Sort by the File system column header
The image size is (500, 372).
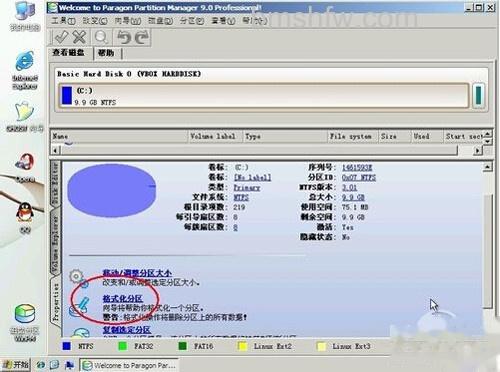(x=353, y=136)
